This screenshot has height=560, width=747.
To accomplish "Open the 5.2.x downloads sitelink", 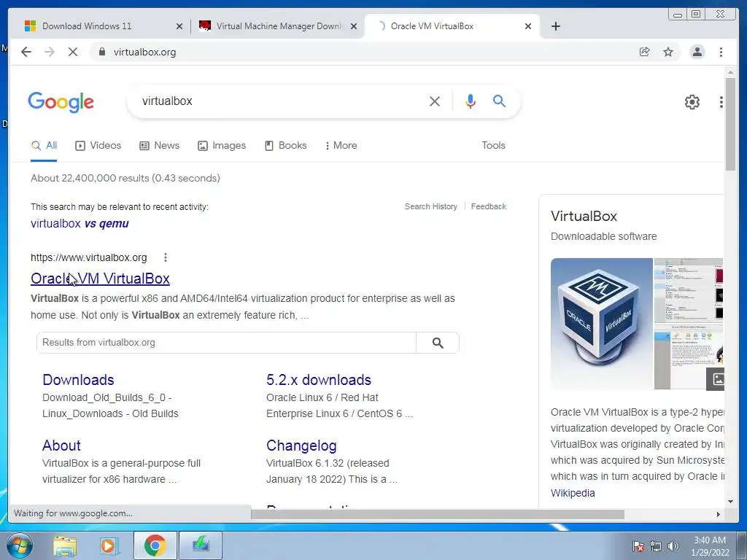I will [319, 380].
